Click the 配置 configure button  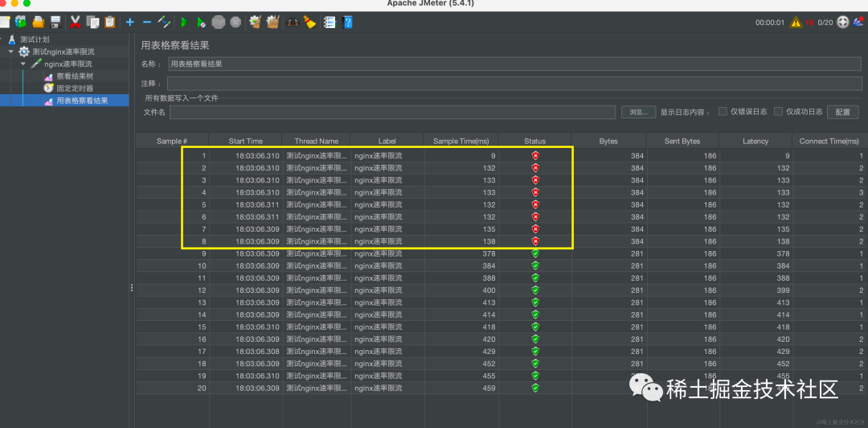pyautogui.click(x=842, y=112)
